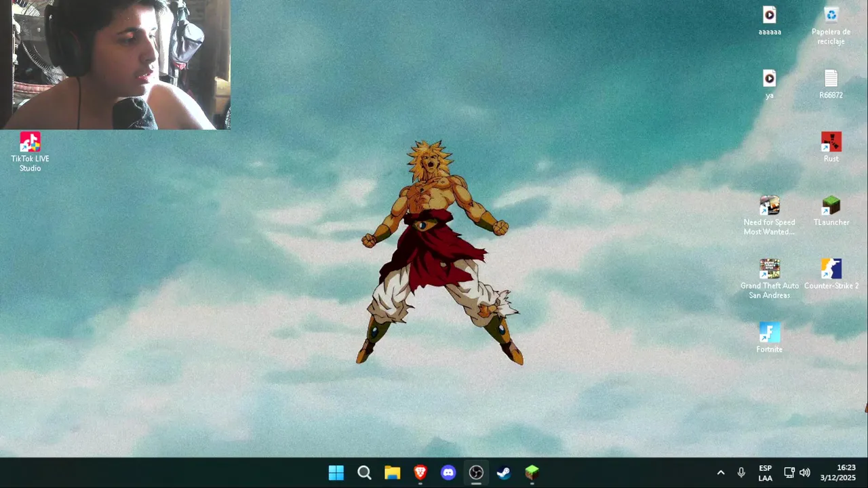Screen dimensions: 868x488
Task: Open the network status tray icon
Action: [789, 472]
